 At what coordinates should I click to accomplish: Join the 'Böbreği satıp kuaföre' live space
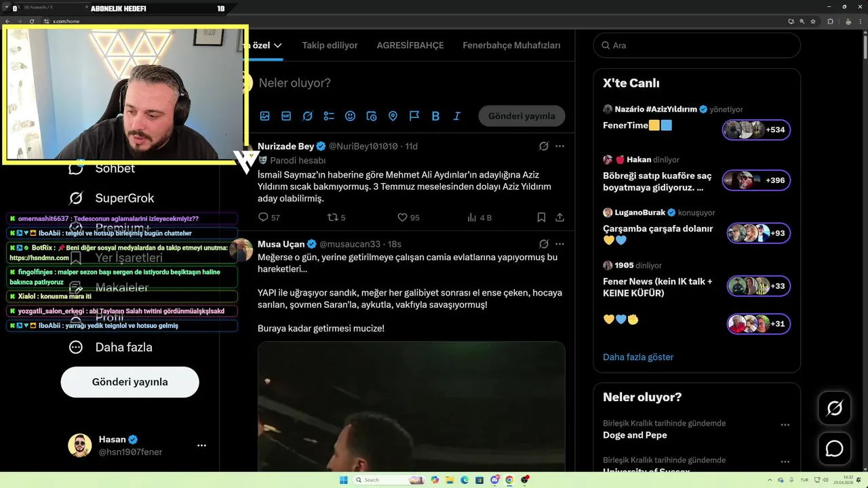tap(756, 180)
